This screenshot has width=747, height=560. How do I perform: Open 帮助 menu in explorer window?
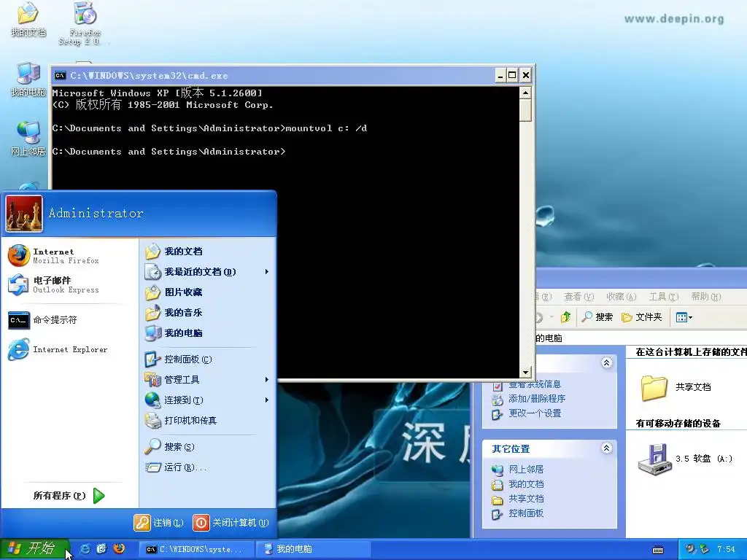705,297
